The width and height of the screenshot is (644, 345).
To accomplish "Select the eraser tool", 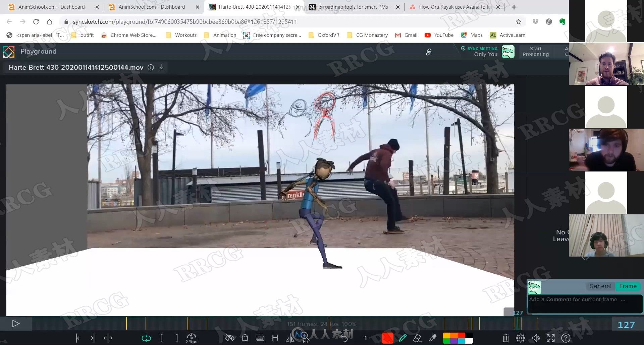I will tap(418, 338).
